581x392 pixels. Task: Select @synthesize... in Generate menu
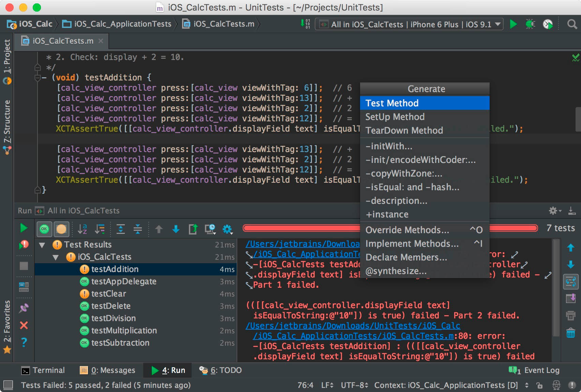point(424,271)
